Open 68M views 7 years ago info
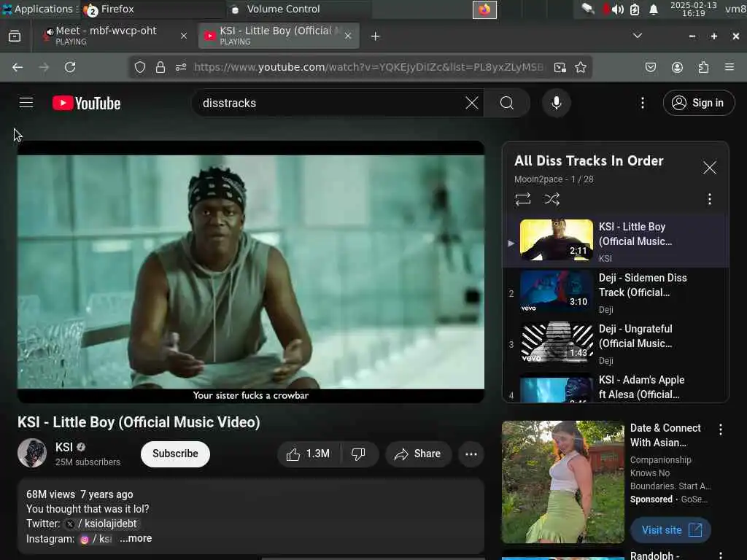 pyautogui.click(x=80, y=494)
